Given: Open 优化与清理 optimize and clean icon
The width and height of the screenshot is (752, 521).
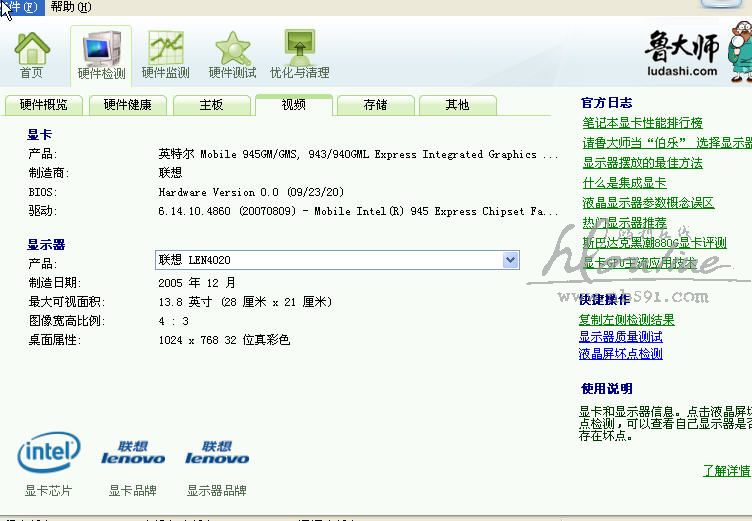Looking at the screenshot, I should tap(299, 54).
